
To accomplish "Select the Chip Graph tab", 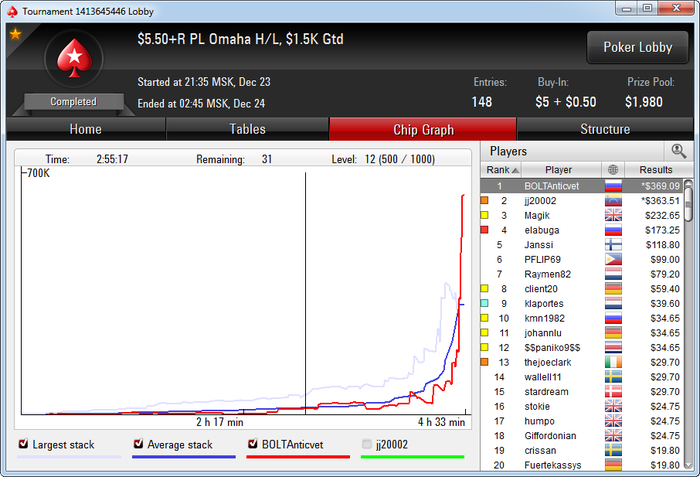I will [x=423, y=129].
